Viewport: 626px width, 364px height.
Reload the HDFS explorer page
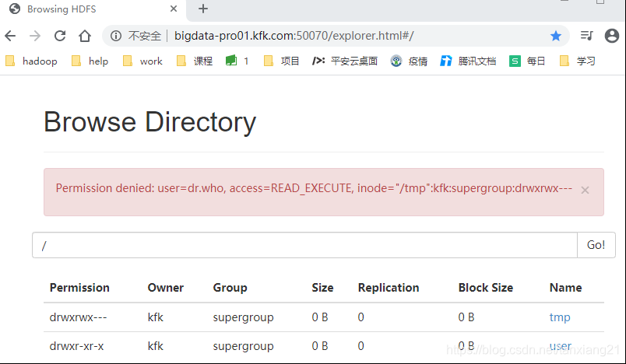[60, 36]
